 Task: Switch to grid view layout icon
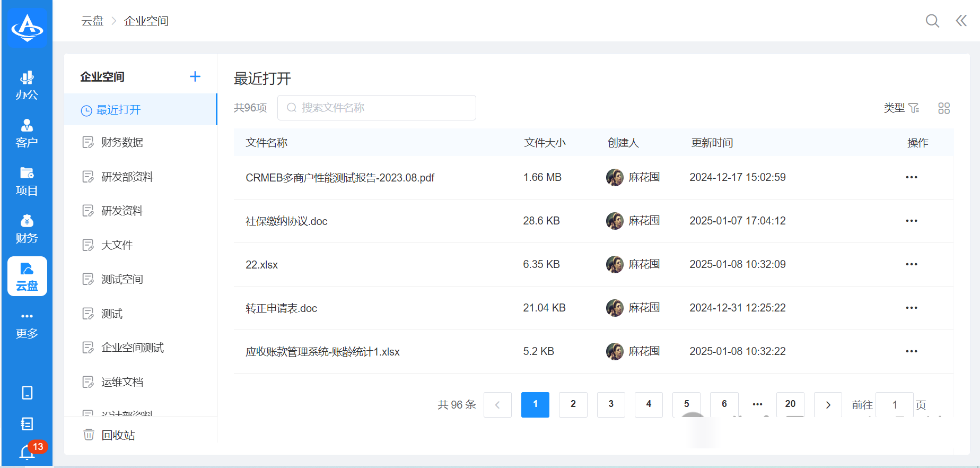pos(943,108)
